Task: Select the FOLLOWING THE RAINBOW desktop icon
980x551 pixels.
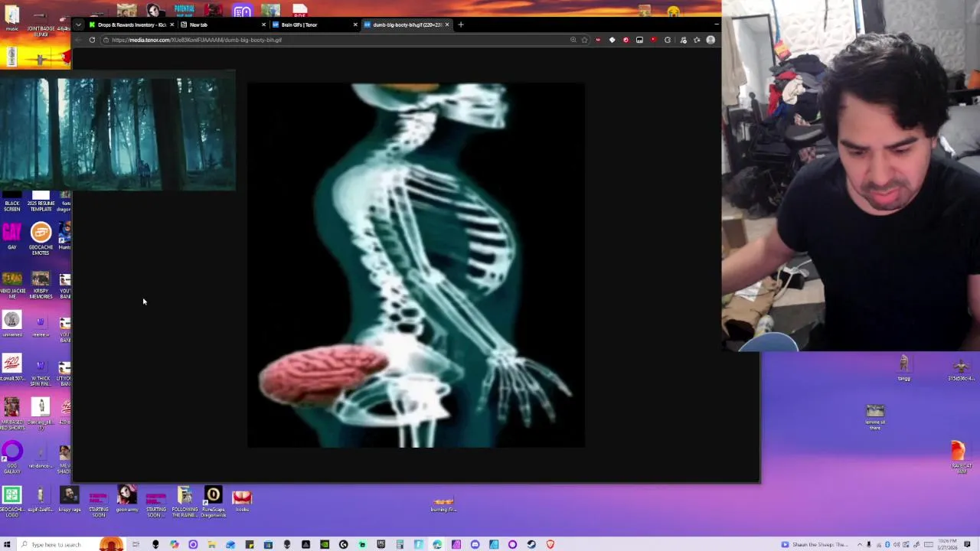Action: point(185,502)
